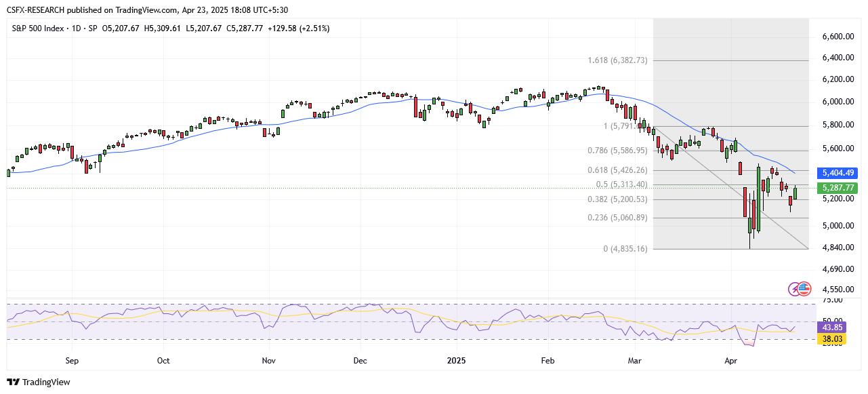Click 5,600.00 on the price axis

pyautogui.click(x=840, y=149)
